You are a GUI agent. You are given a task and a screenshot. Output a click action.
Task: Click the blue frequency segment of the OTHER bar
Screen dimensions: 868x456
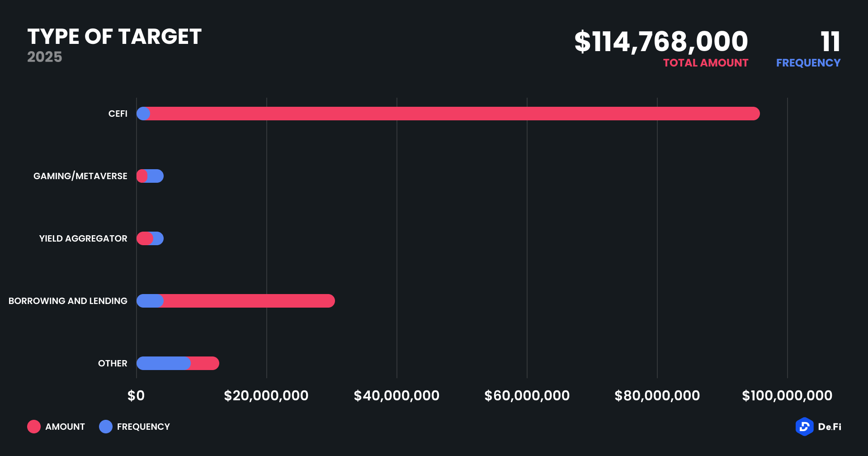tap(163, 363)
